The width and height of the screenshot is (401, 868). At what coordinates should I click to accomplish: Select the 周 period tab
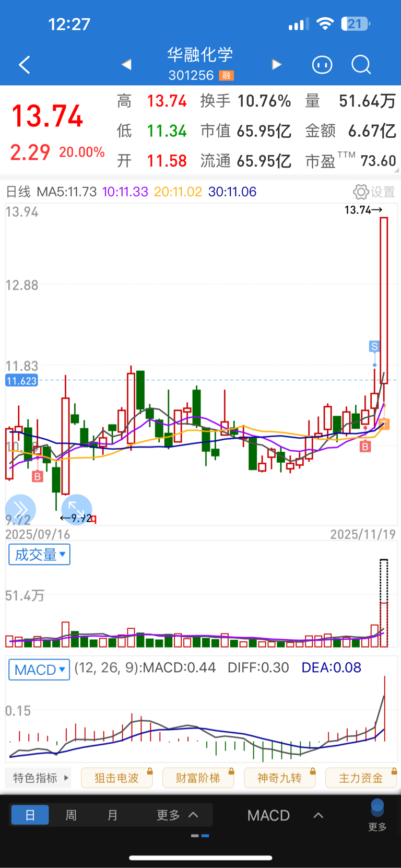[x=71, y=815]
